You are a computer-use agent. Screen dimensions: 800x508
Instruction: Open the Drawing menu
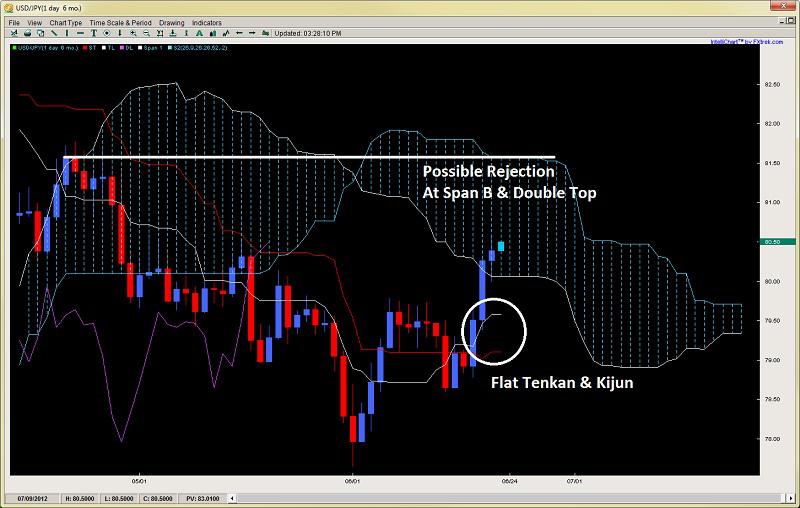[x=171, y=22]
